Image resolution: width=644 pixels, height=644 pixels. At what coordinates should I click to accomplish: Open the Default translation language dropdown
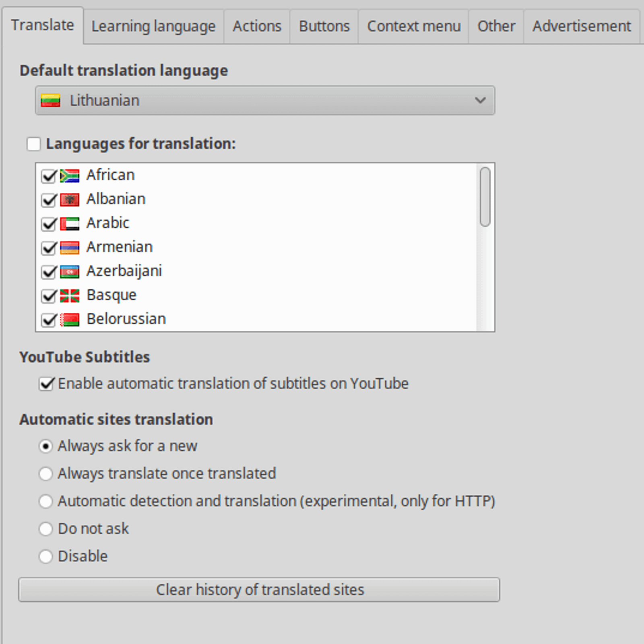pyautogui.click(x=265, y=100)
